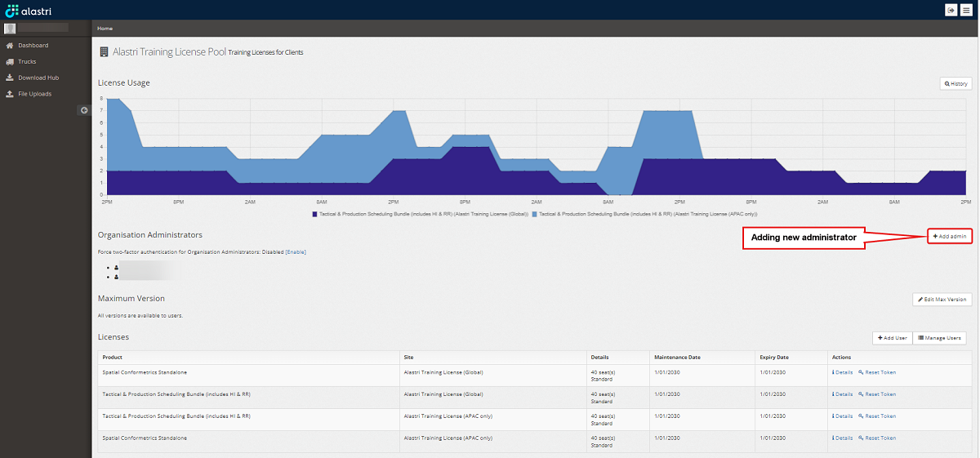
Task: Click the Trucks truck icon
Action: [x=10, y=62]
